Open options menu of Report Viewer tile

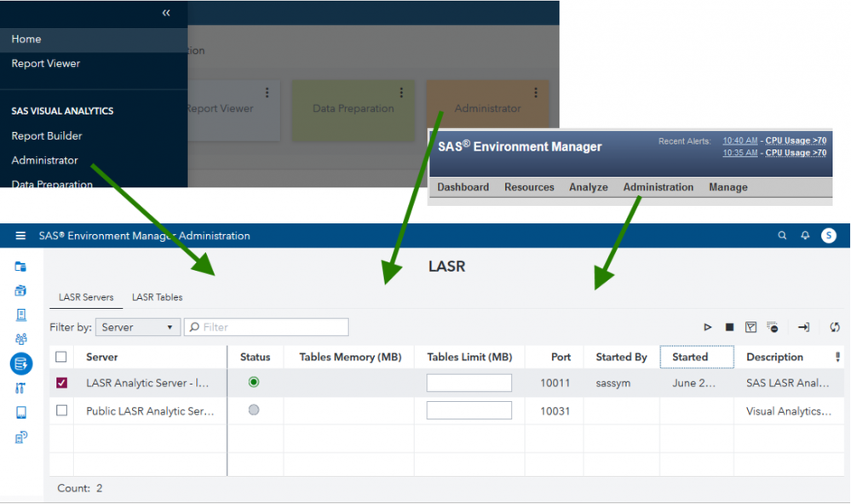coord(267,93)
